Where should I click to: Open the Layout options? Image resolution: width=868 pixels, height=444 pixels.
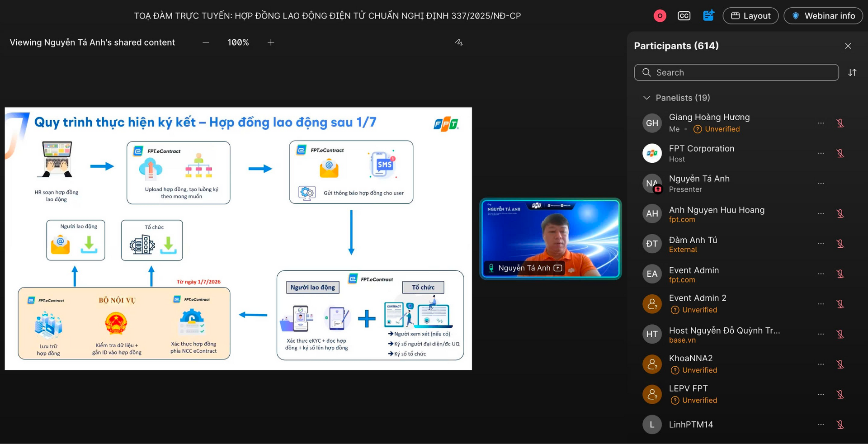tap(750, 16)
